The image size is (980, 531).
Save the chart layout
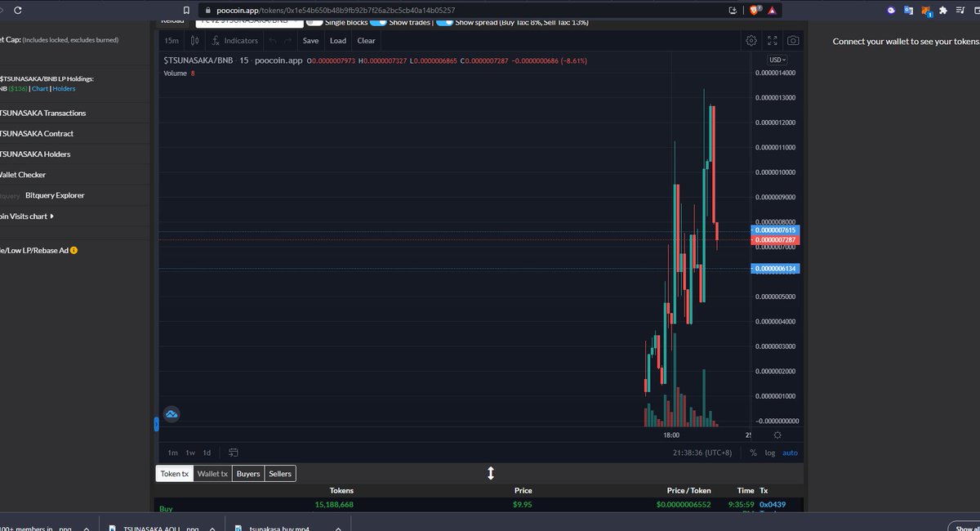point(311,40)
